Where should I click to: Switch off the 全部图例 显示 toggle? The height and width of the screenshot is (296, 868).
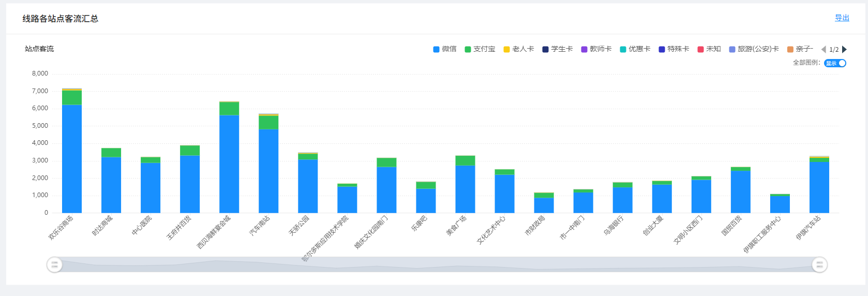(x=835, y=63)
